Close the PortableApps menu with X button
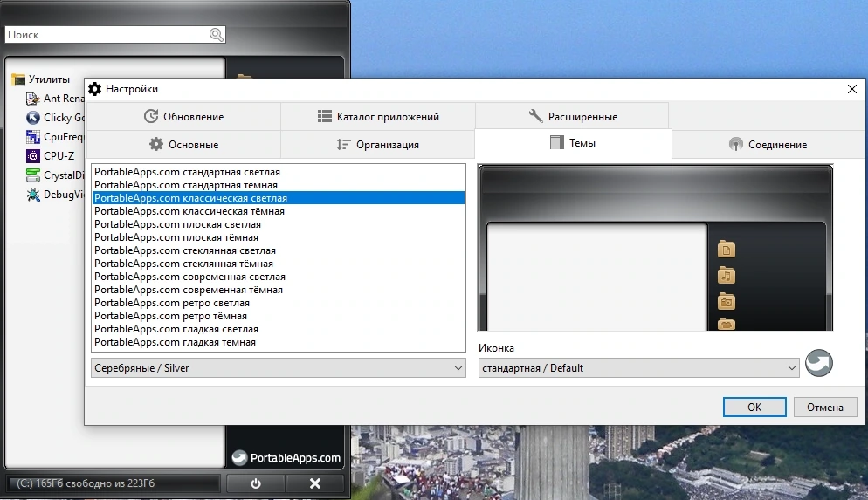The height and width of the screenshot is (500, 868). tap(315, 483)
